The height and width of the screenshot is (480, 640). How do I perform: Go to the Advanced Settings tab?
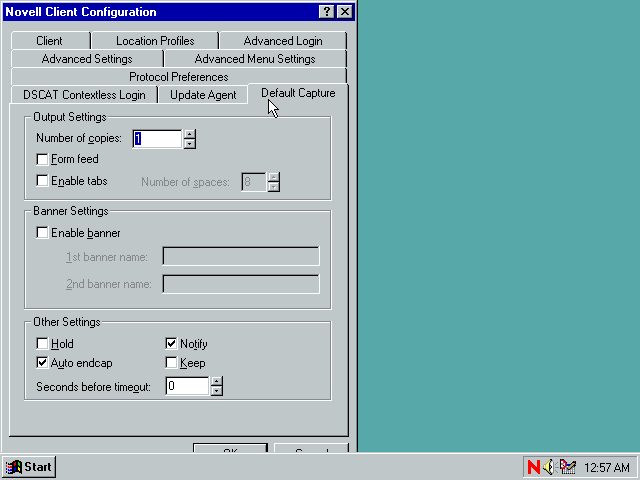click(87, 59)
